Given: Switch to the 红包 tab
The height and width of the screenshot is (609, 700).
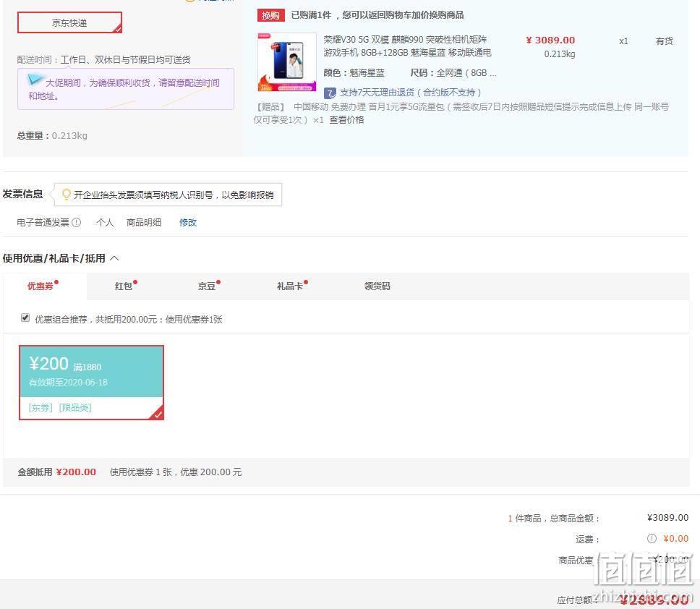Looking at the screenshot, I should (x=124, y=286).
